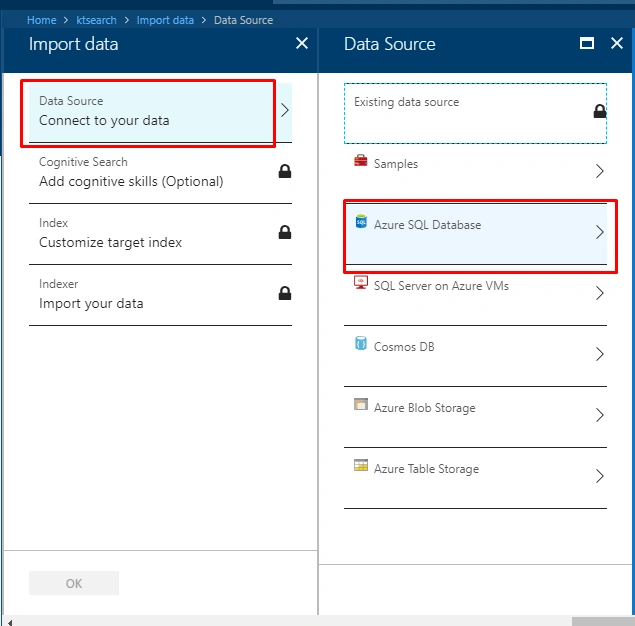The height and width of the screenshot is (626, 635).
Task: Click the SQL Server on Azure VMs icon
Action: pos(360,283)
